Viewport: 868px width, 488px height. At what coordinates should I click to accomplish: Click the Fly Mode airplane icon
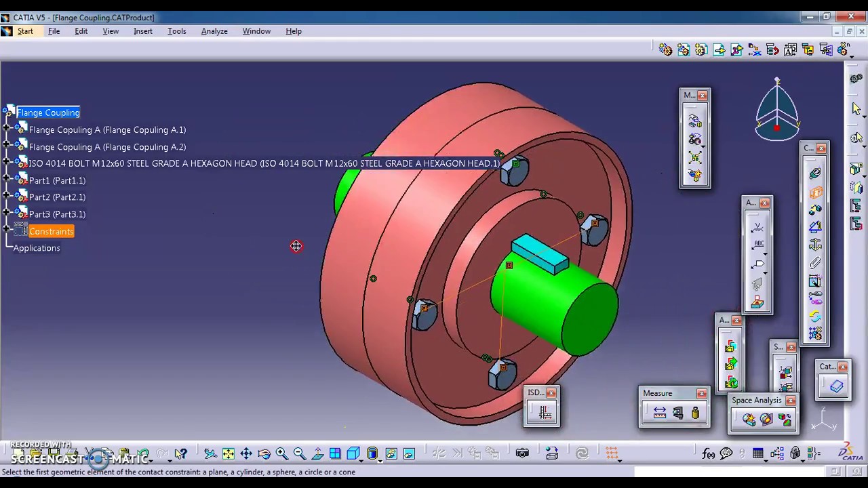click(x=211, y=454)
